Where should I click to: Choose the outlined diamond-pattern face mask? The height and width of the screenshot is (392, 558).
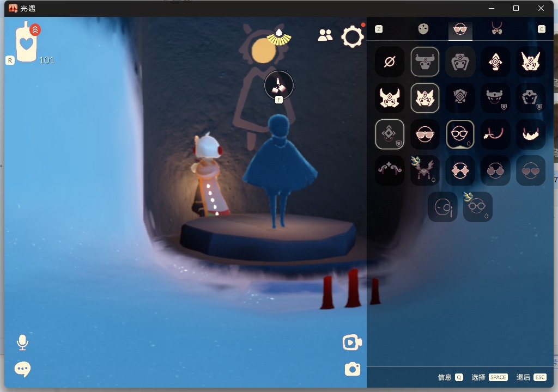click(x=389, y=134)
